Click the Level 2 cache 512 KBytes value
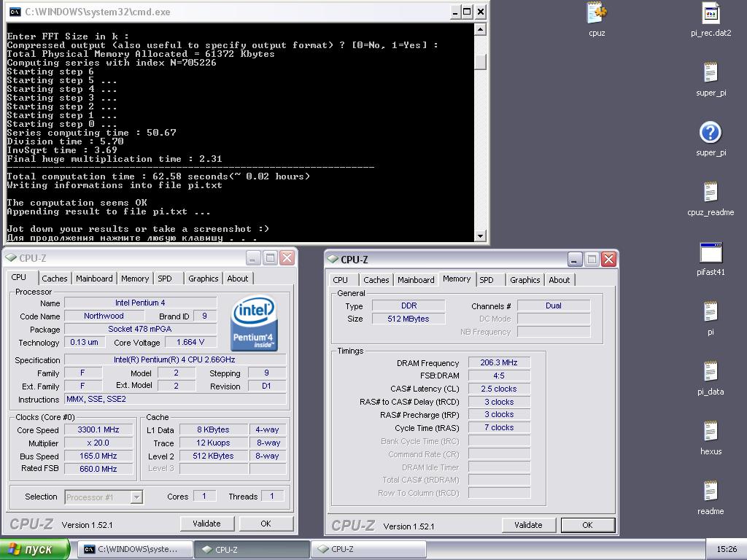The image size is (747, 560). click(x=214, y=456)
